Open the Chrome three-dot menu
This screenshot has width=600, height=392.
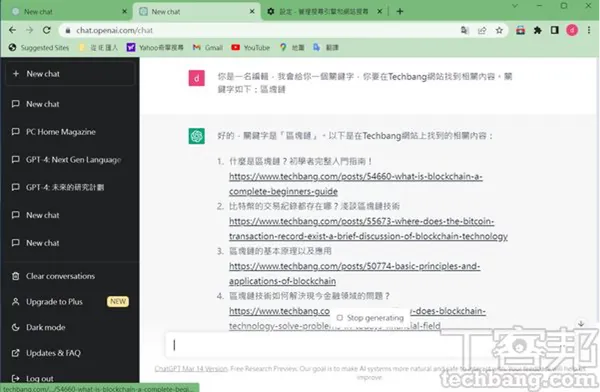(x=589, y=30)
